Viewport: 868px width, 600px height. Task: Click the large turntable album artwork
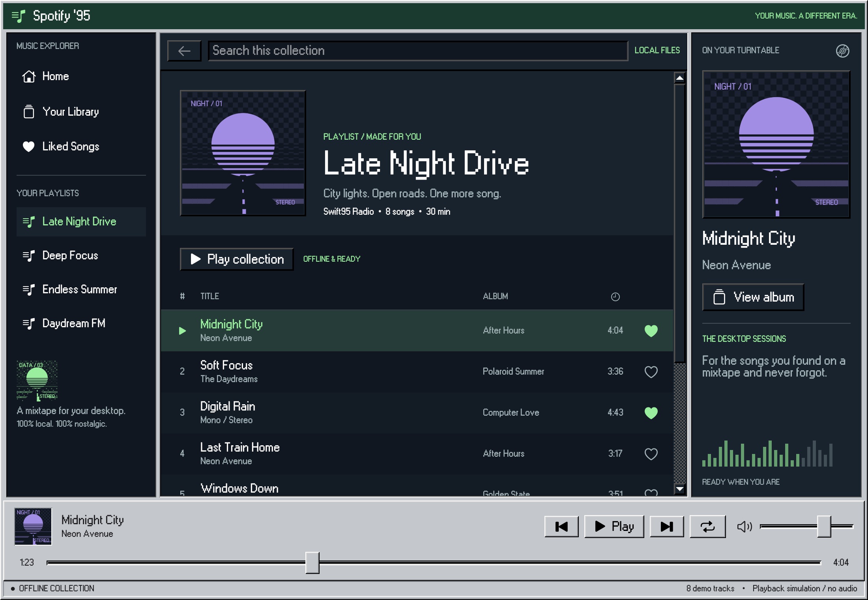[x=776, y=144]
